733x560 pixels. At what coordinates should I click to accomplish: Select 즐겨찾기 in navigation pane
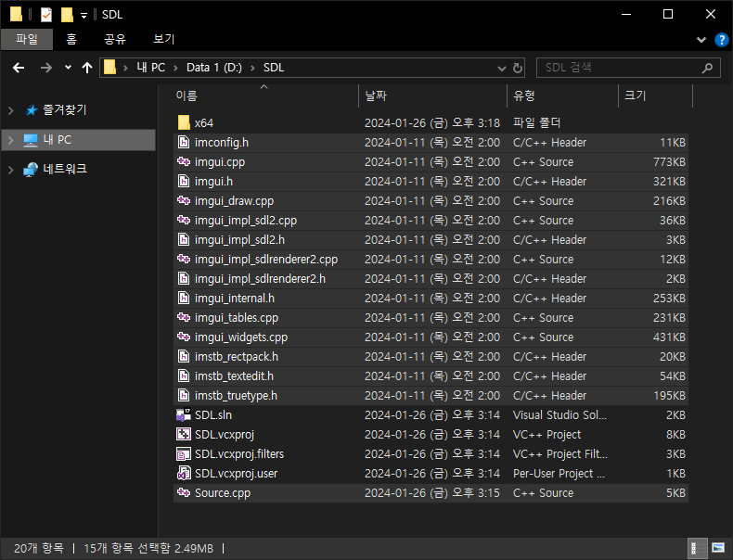point(65,110)
